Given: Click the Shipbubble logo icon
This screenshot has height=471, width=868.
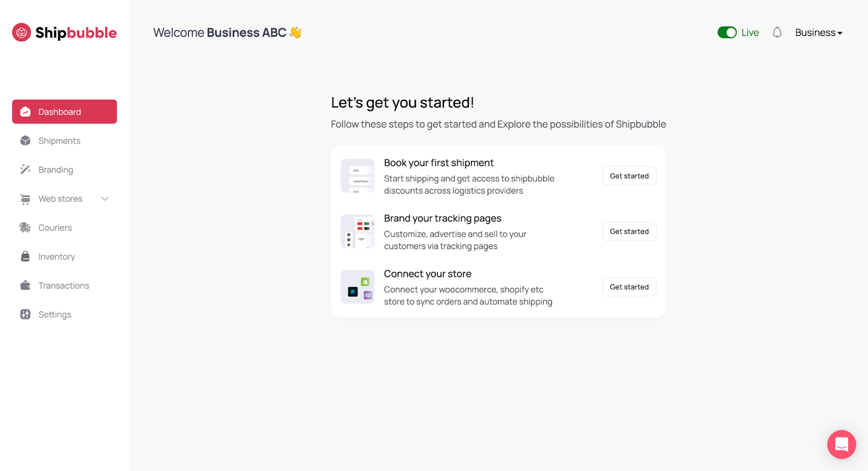Looking at the screenshot, I should click(x=22, y=33).
